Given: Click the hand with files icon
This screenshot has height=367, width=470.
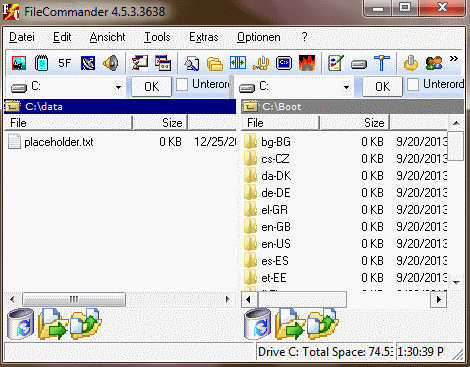Looking at the screenshot, I should pyautogui.click(x=261, y=63).
